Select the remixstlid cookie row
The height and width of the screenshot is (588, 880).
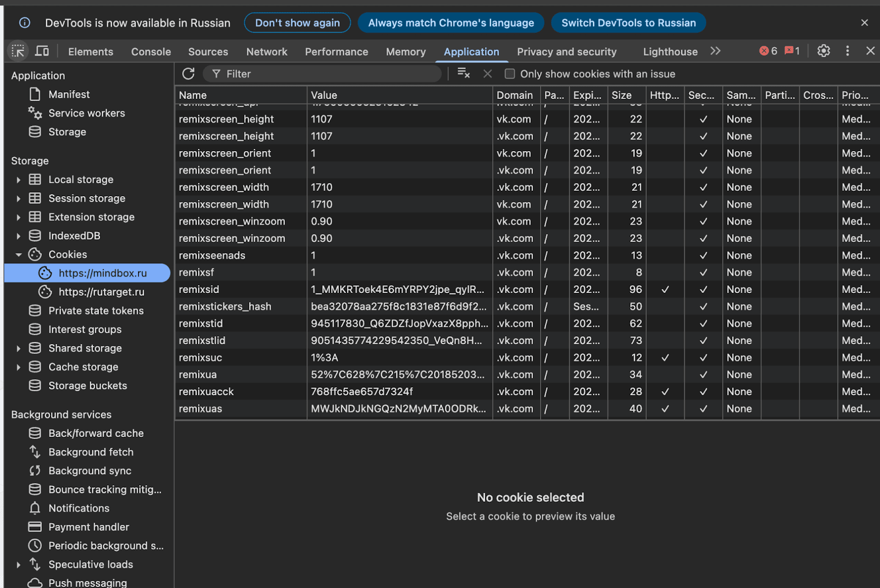[x=527, y=341]
